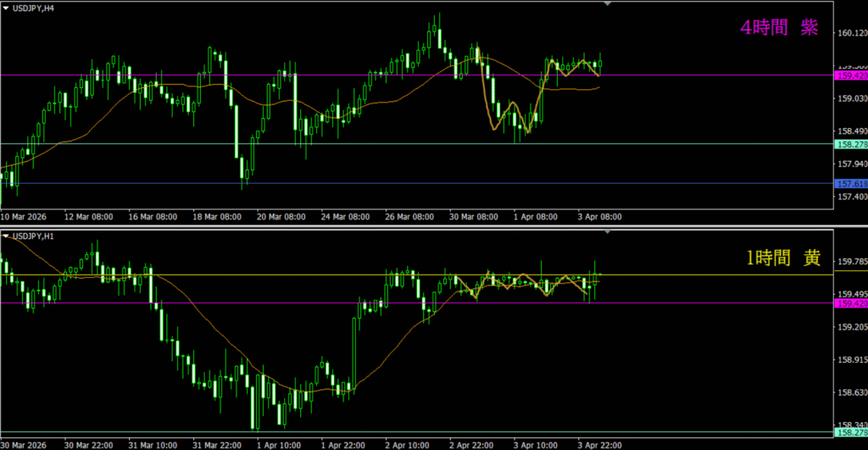Select the magenta 159.420 price tag on H4 chart
The image size is (868, 450).
850,75
